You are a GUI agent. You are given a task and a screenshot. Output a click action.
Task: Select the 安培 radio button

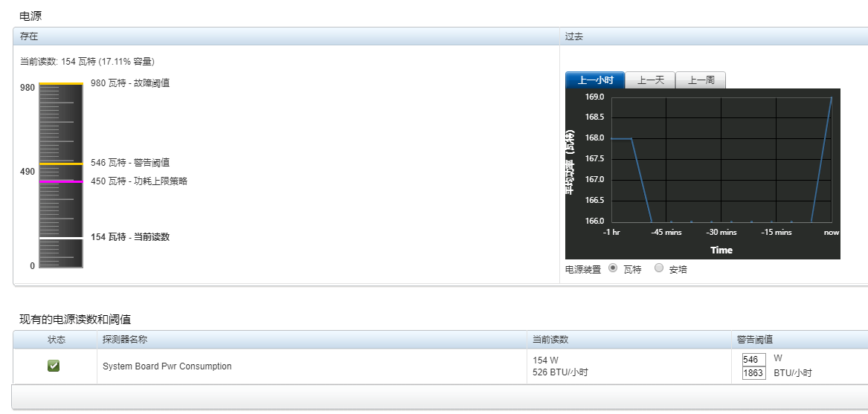659,268
